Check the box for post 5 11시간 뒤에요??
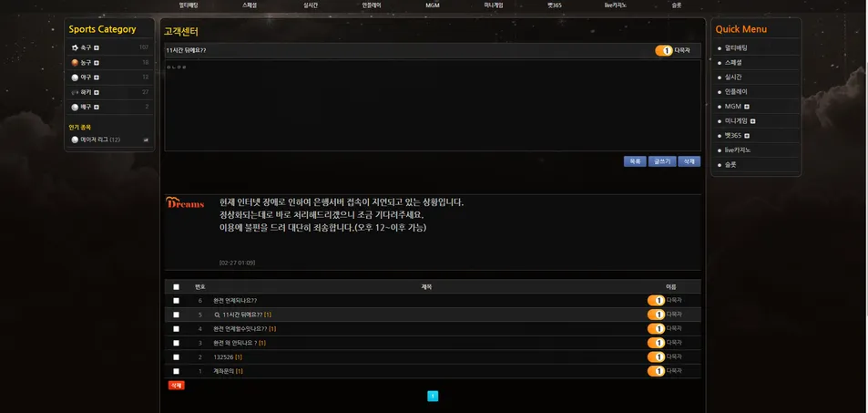The image size is (868, 413). point(176,315)
